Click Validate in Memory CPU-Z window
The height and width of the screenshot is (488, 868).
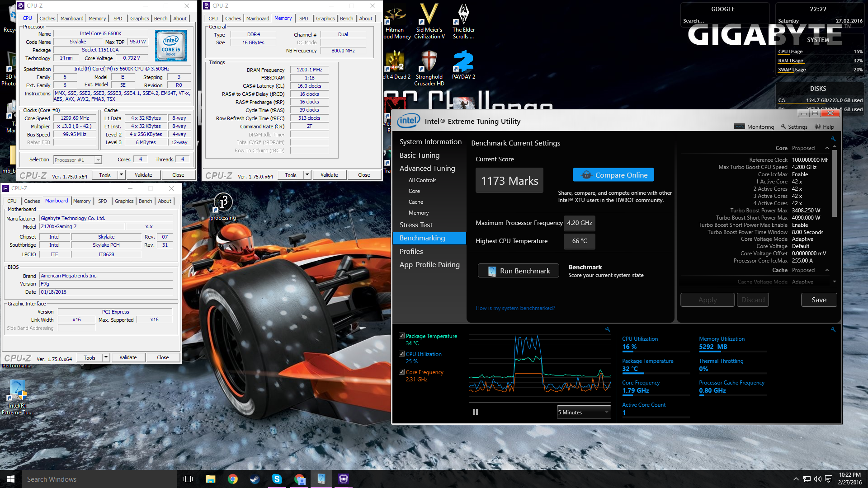point(329,175)
